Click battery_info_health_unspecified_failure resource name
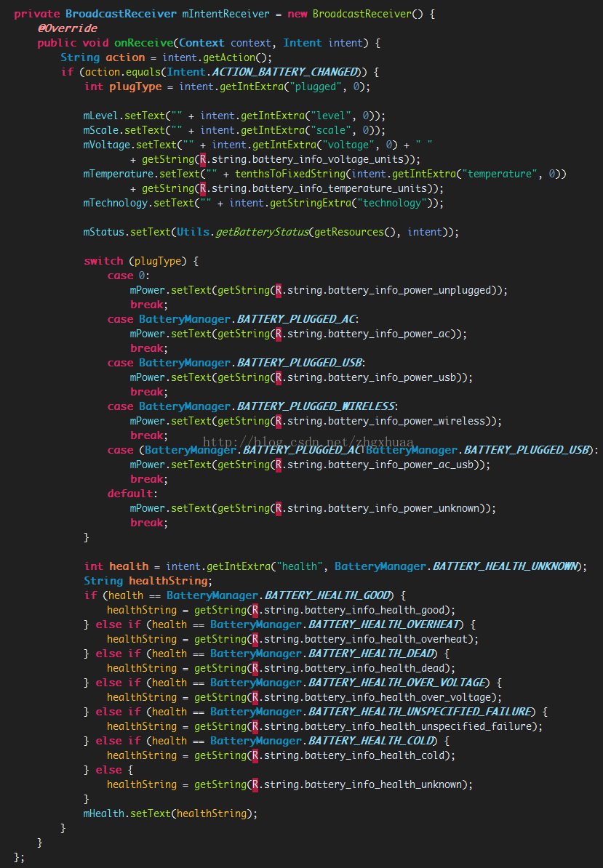 point(419,726)
